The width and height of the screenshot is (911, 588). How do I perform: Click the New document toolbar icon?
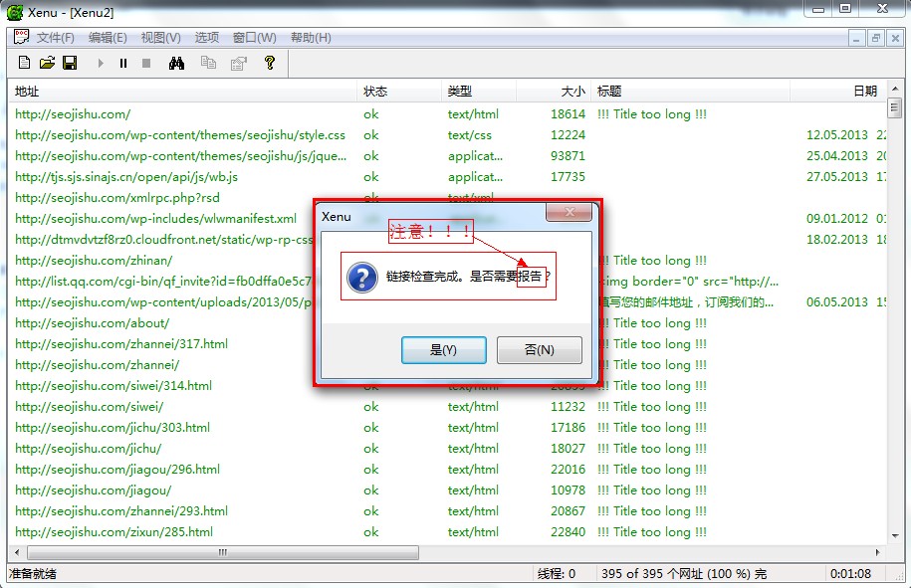[25, 63]
